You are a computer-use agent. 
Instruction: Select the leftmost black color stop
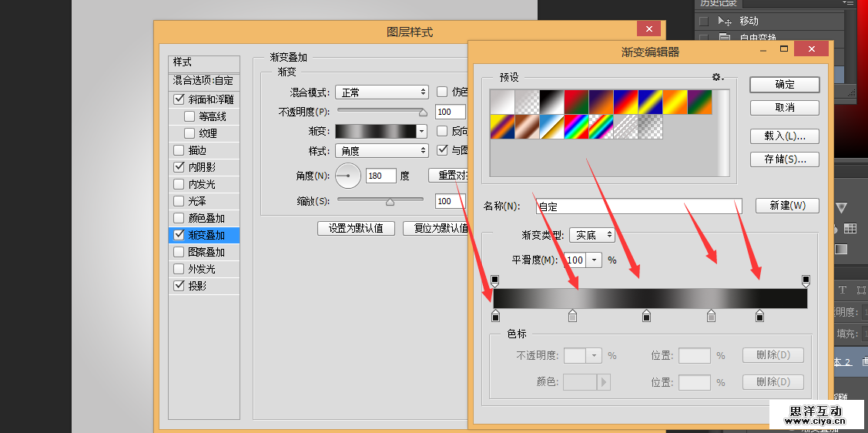click(x=495, y=316)
